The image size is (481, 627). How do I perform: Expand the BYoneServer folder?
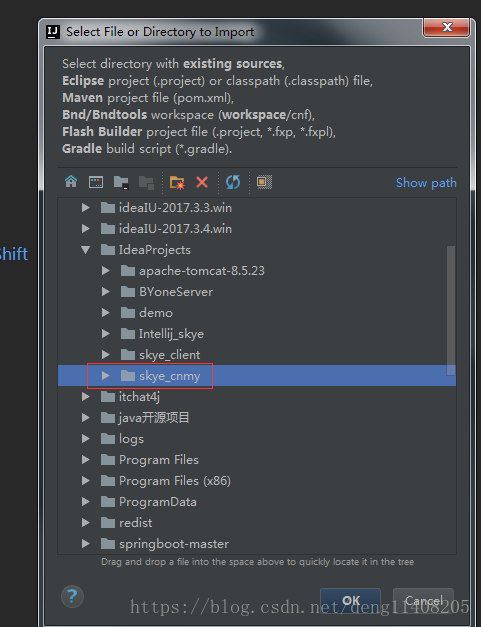106,292
